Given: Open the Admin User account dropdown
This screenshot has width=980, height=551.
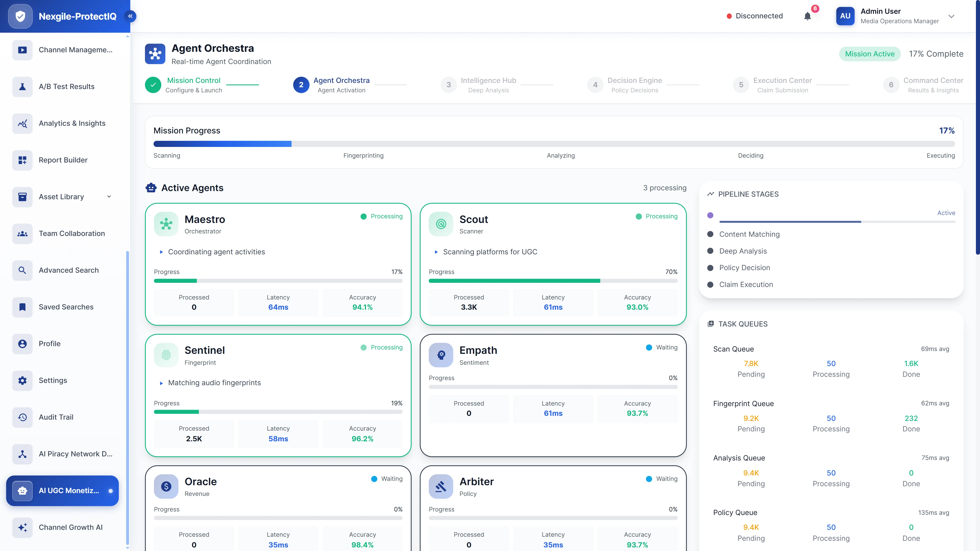Looking at the screenshot, I should [951, 16].
